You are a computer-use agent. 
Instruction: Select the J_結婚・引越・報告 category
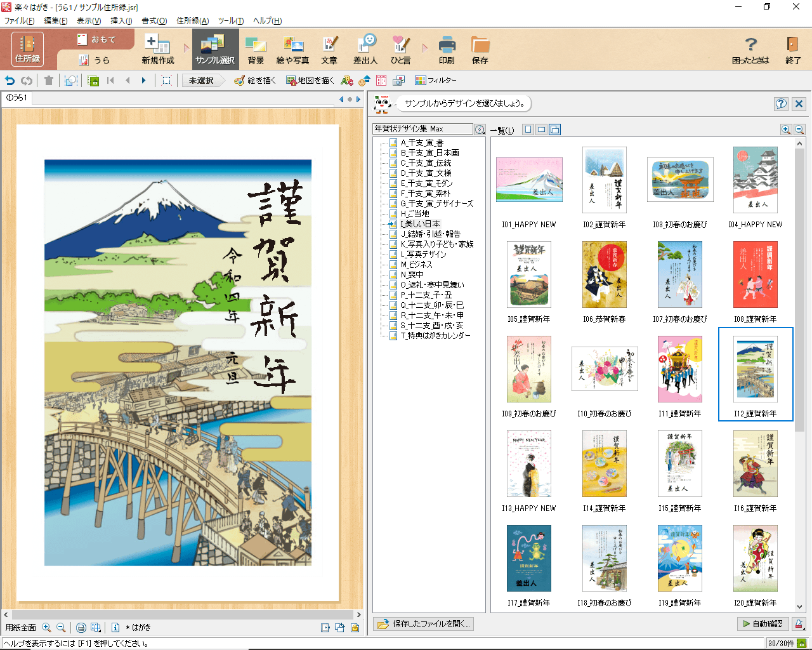(x=430, y=234)
